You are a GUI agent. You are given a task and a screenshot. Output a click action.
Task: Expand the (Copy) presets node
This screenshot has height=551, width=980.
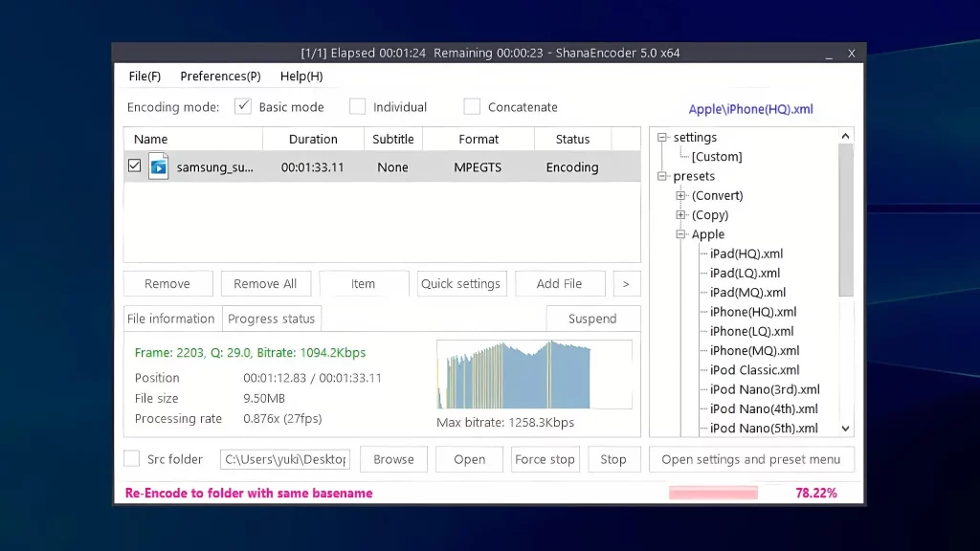click(681, 215)
